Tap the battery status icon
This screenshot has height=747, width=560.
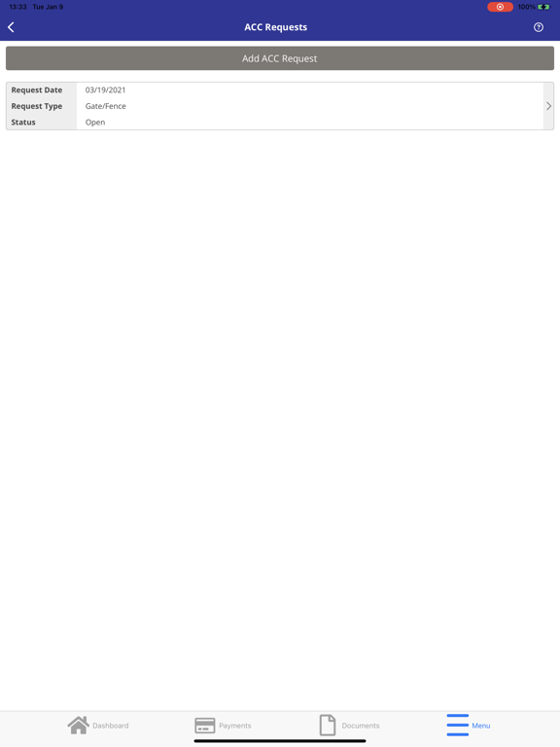pyautogui.click(x=543, y=7)
